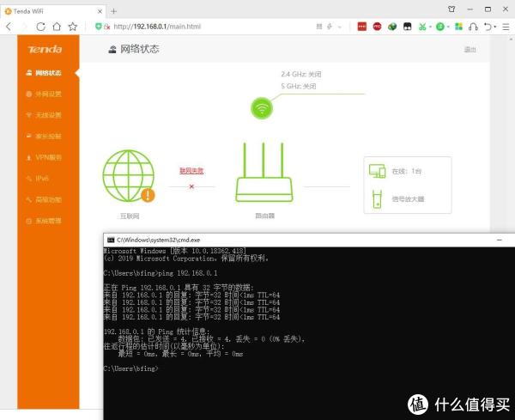Click the shirt skin icon in title bar

coord(451,9)
